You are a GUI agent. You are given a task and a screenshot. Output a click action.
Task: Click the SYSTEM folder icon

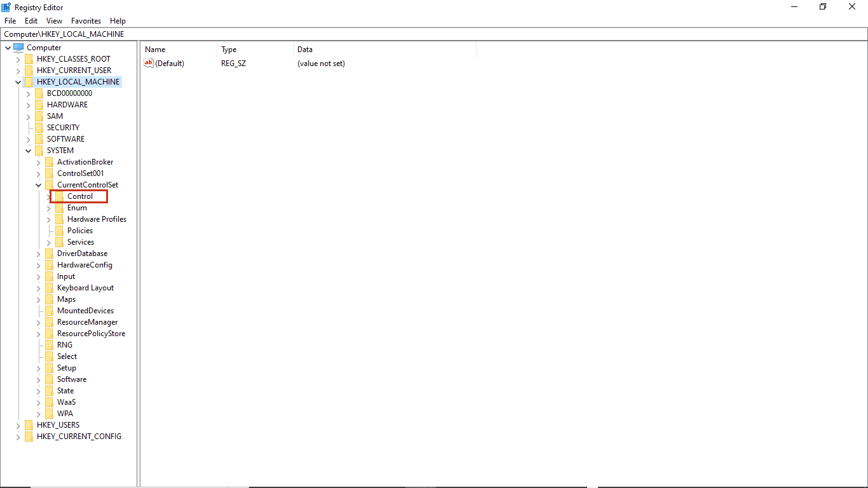tap(39, 151)
